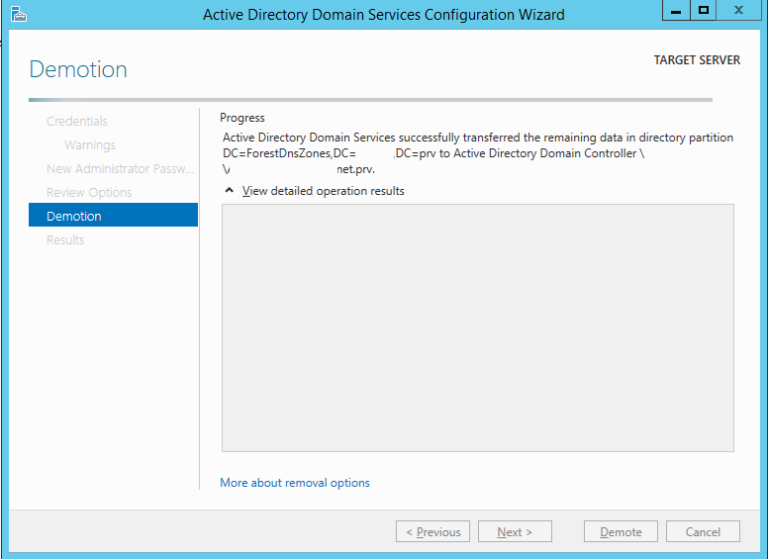Click the TARGET SERVER label
768x559 pixels.
pyautogui.click(x=697, y=60)
